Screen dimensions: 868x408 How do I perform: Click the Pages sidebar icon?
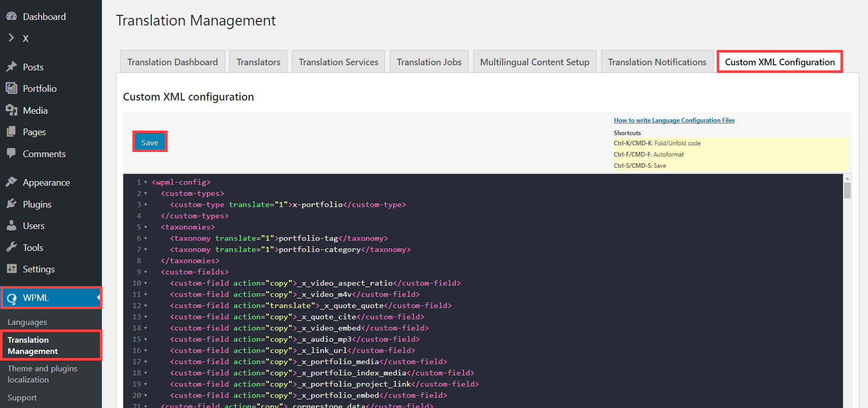[x=11, y=132]
